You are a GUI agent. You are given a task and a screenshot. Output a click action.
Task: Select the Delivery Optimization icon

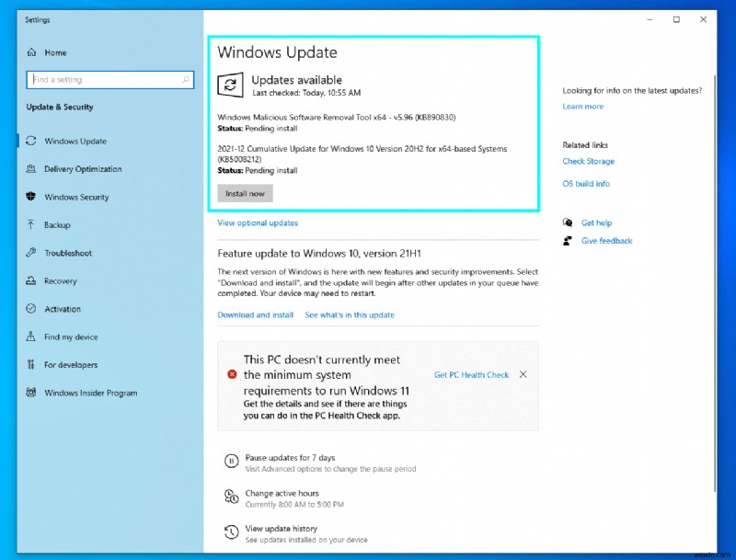pyautogui.click(x=31, y=168)
